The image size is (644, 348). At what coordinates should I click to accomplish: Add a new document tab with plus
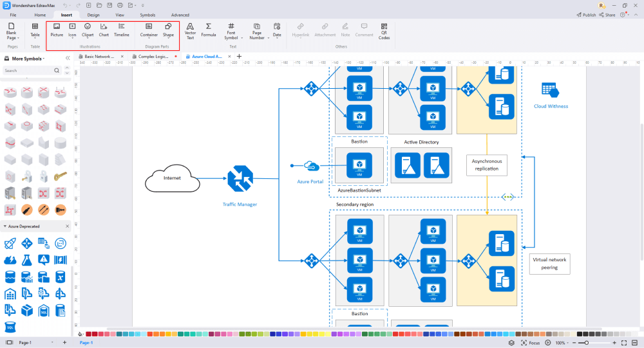click(240, 56)
